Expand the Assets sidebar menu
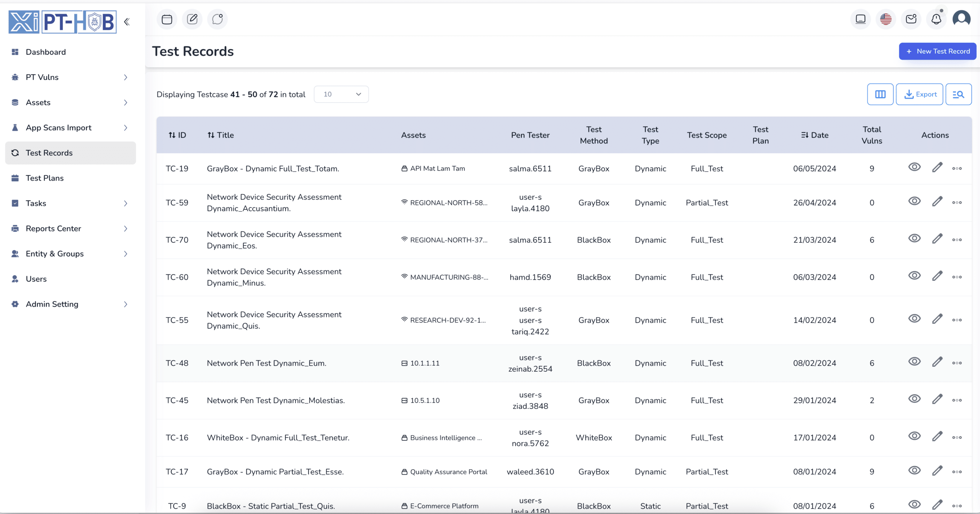The height and width of the screenshot is (514, 980). point(70,102)
